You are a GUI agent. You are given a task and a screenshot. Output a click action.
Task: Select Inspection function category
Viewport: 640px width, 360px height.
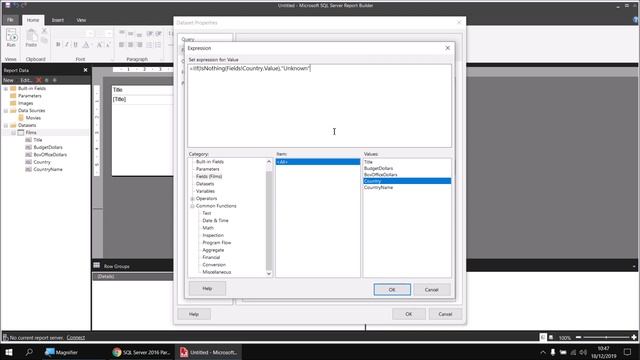click(213, 235)
